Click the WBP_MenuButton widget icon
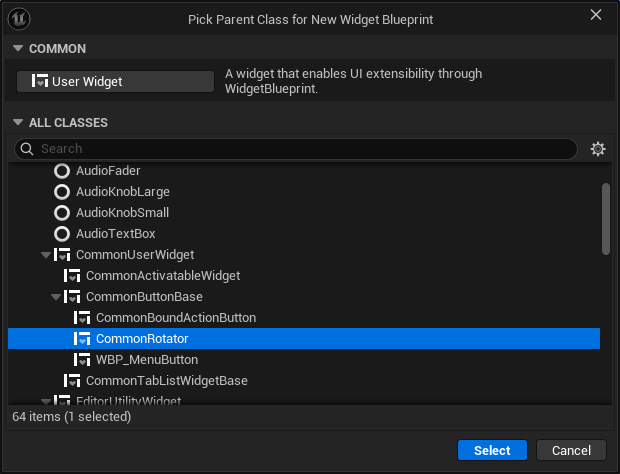 click(x=82, y=359)
